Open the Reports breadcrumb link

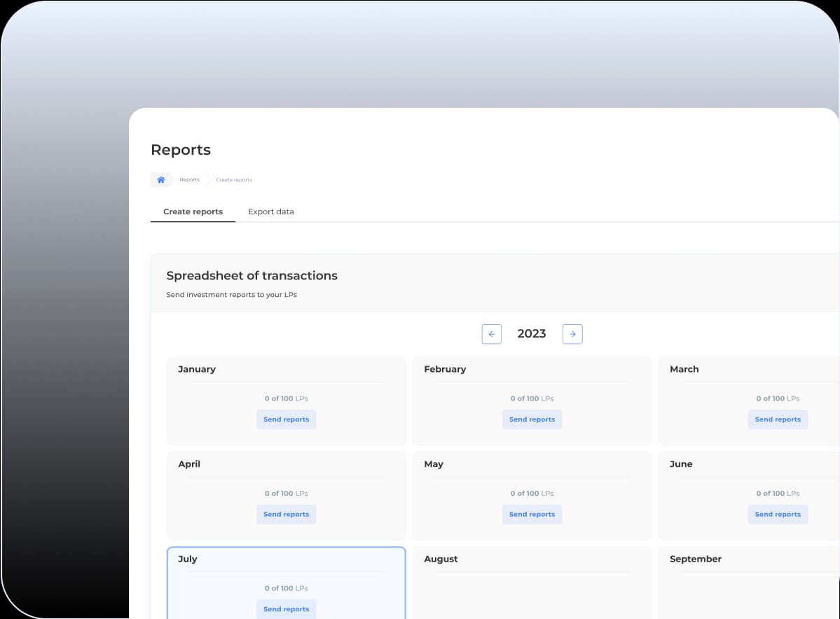(x=189, y=180)
